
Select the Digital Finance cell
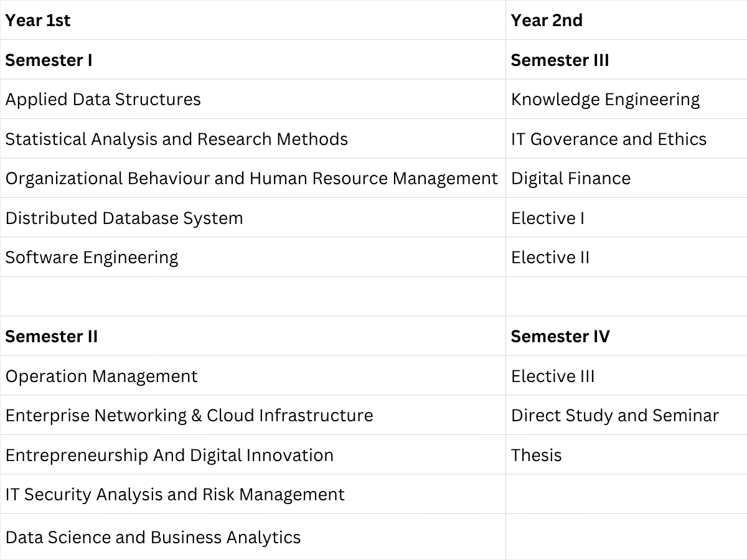click(x=626, y=178)
